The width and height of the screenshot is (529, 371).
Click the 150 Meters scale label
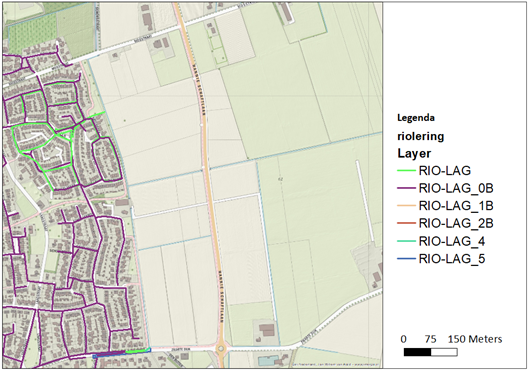tap(475, 339)
